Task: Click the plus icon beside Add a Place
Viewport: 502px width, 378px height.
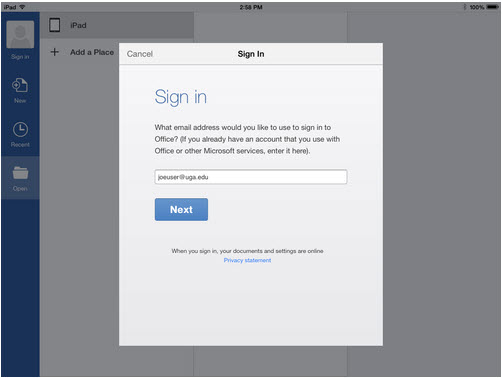Action: pyautogui.click(x=55, y=52)
